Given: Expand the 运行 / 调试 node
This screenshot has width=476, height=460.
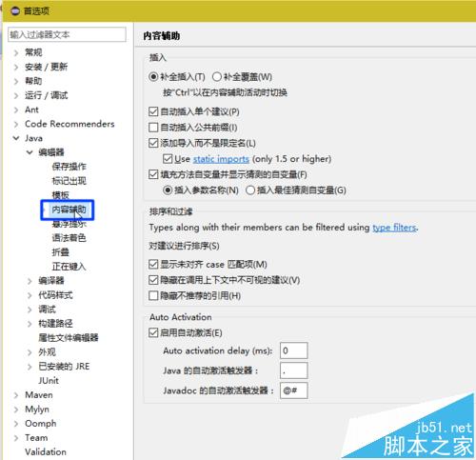Looking at the screenshot, I should (16, 95).
